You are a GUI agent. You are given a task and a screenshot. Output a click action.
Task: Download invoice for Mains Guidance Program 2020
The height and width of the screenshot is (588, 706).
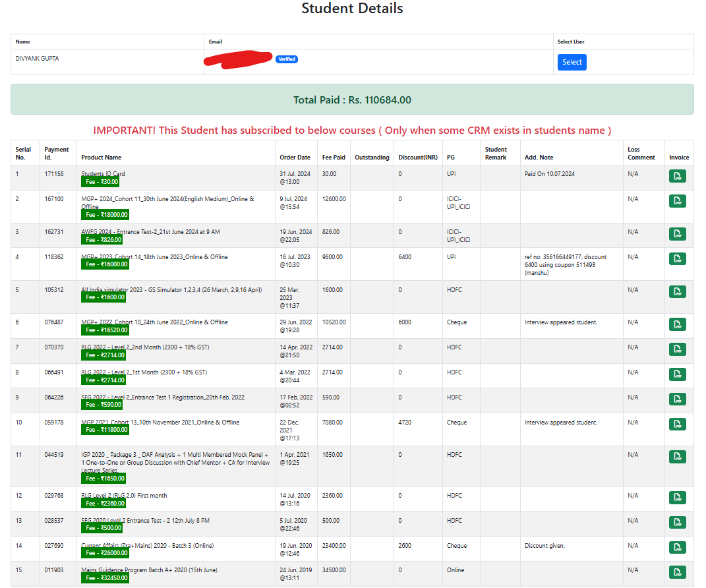click(677, 572)
